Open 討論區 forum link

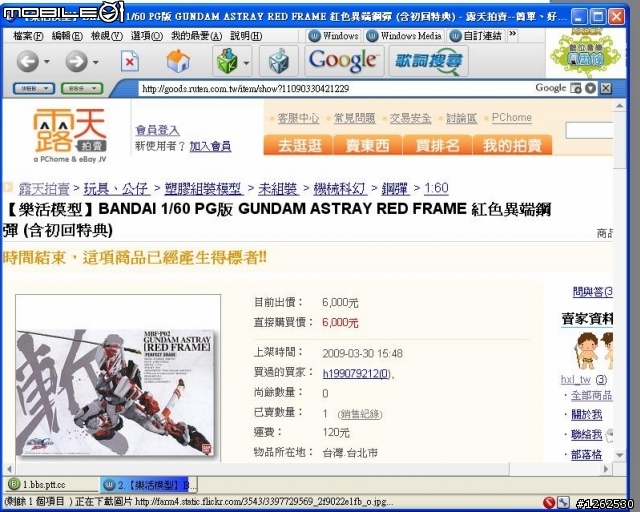click(x=461, y=118)
